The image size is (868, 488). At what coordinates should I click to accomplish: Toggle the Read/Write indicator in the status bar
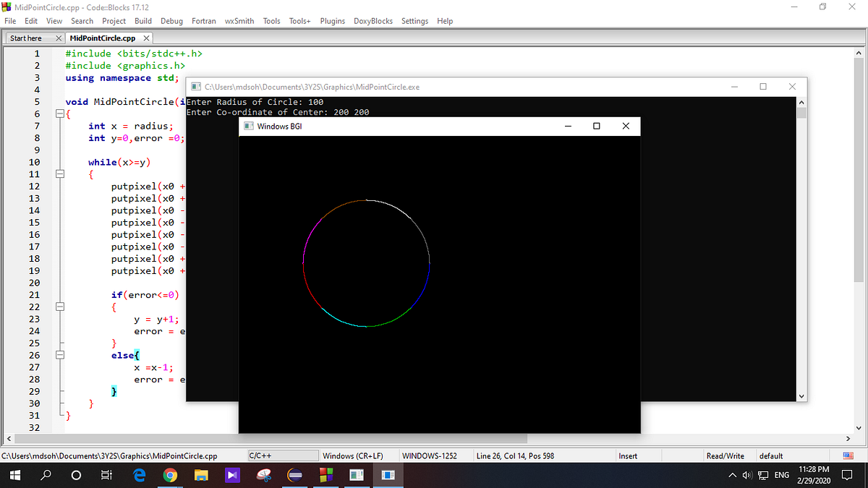(725, 455)
